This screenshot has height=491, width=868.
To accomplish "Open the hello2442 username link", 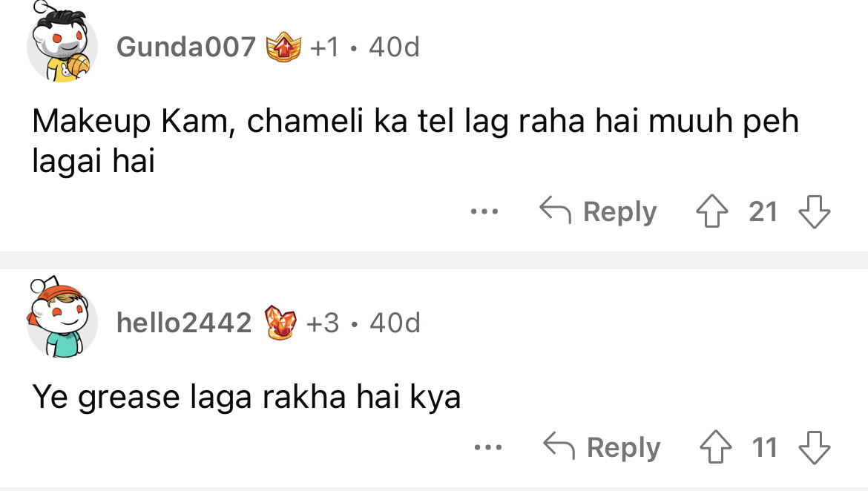I will point(184,323).
